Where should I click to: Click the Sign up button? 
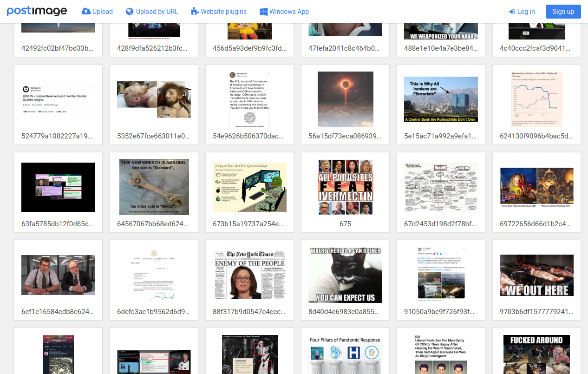(563, 12)
